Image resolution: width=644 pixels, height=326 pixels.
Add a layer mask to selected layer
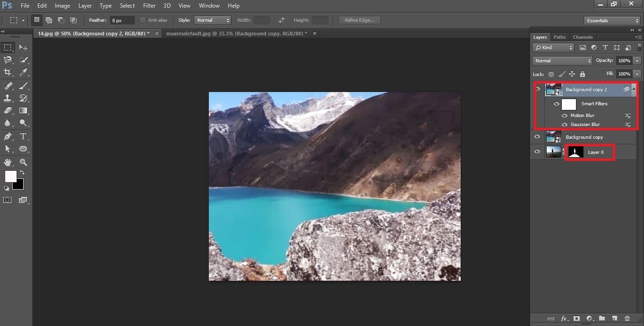click(x=577, y=318)
